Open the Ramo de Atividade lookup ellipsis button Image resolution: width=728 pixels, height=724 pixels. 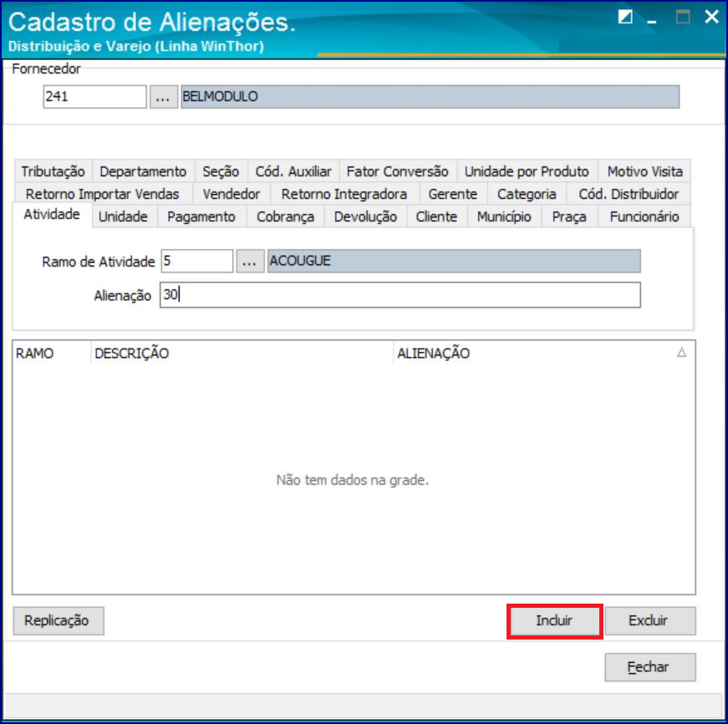tap(250, 261)
